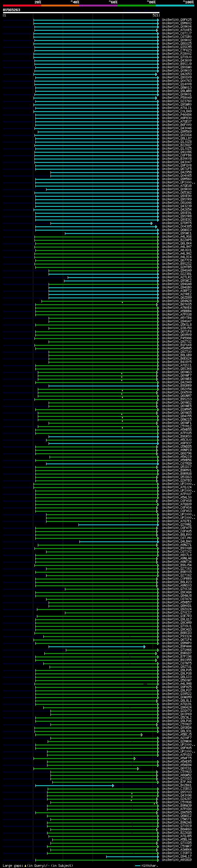Open hit UniRef100_Q42949
Screen dimensions: 197x868
point(177,382)
